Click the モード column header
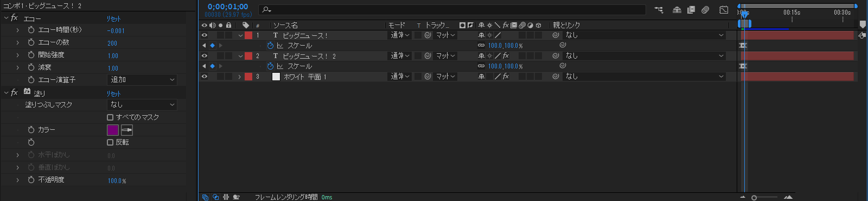The width and height of the screenshot is (868, 201). (397, 25)
